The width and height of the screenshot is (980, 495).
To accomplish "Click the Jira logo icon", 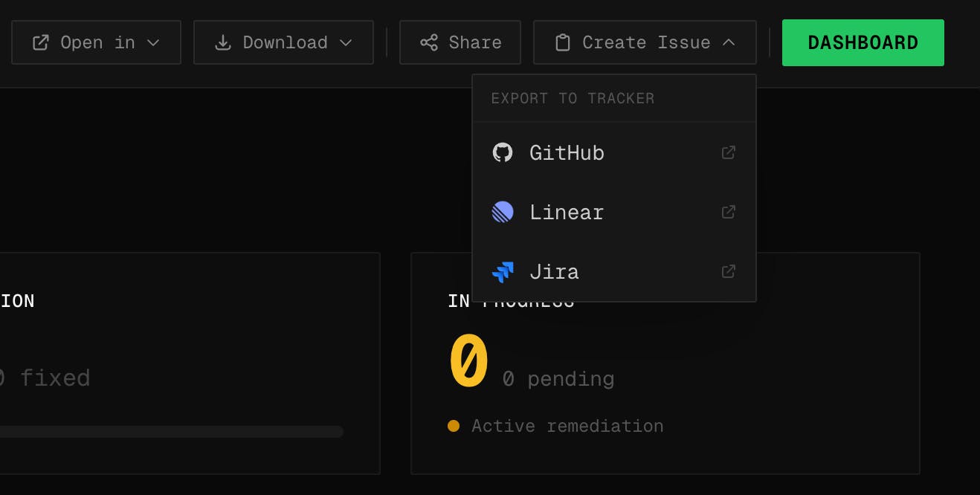I will (503, 271).
